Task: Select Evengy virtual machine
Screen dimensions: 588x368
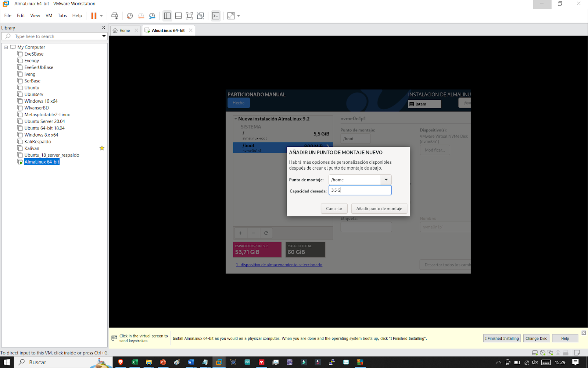Action: tap(32, 61)
